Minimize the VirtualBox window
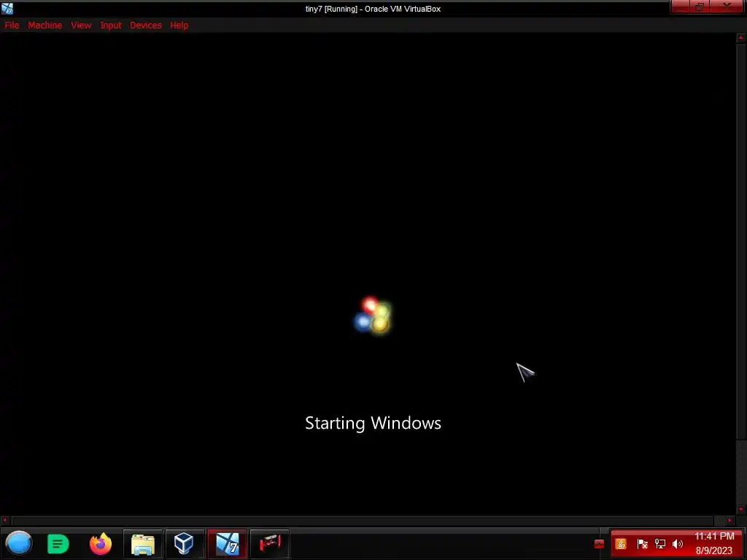 click(x=680, y=7)
